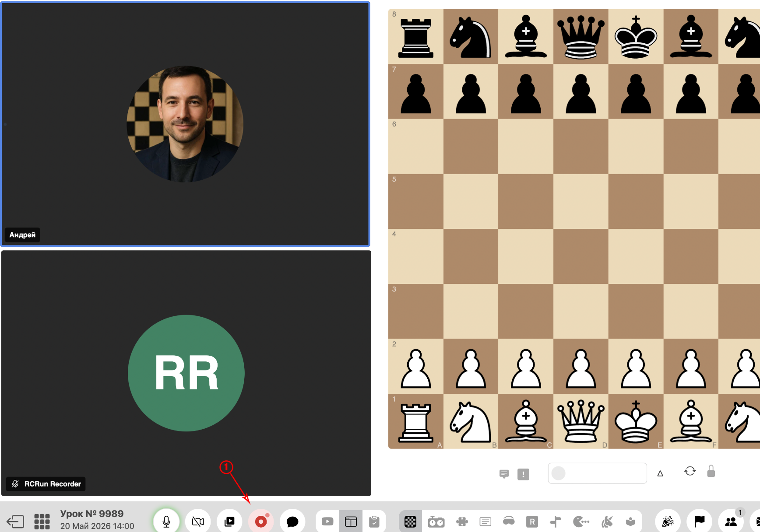This screenshot has height=532, width=760.
Task: Click the triangle icon beside input field
Action: (660, 473)
